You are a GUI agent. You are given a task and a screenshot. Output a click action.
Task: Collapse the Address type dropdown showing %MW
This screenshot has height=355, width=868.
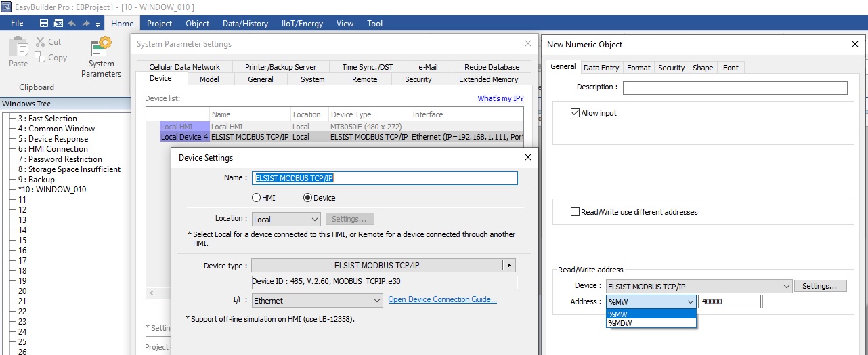tap(691, 302)
